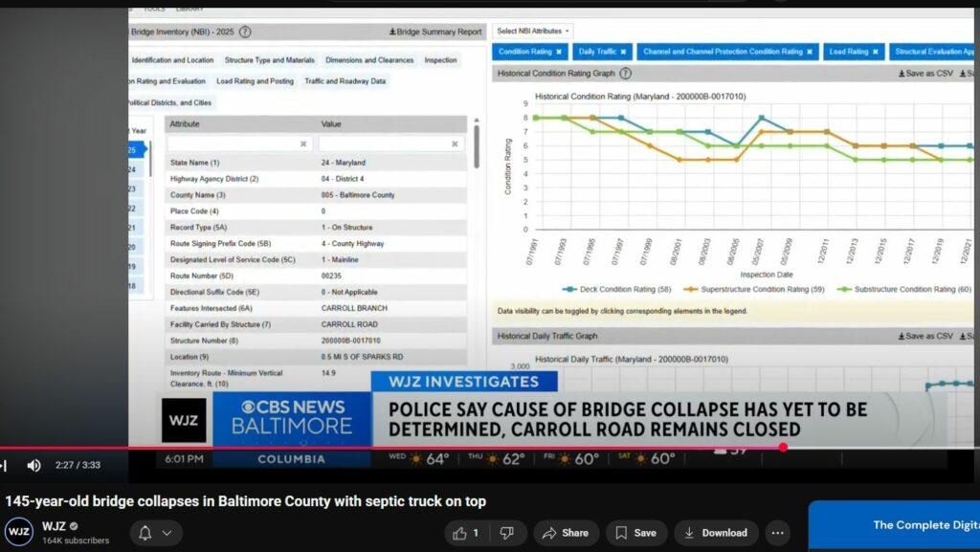Click the Bridge Summary Report link
980x552 pixels.
435,32
